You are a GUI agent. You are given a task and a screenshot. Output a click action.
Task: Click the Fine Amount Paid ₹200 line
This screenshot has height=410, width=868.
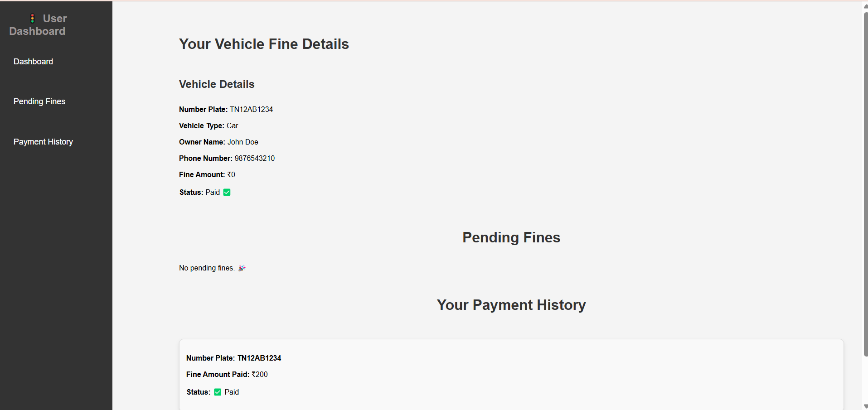pos(227,374)
